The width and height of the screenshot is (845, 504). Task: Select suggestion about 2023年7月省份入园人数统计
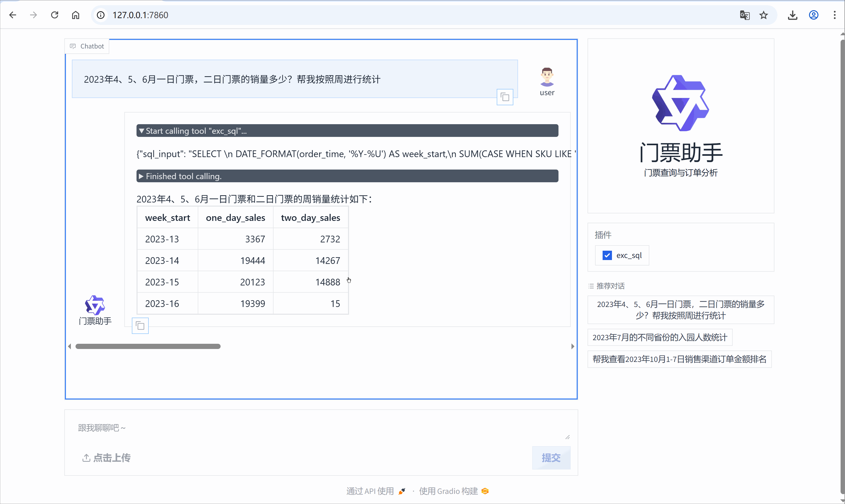[x=659, y=337]
